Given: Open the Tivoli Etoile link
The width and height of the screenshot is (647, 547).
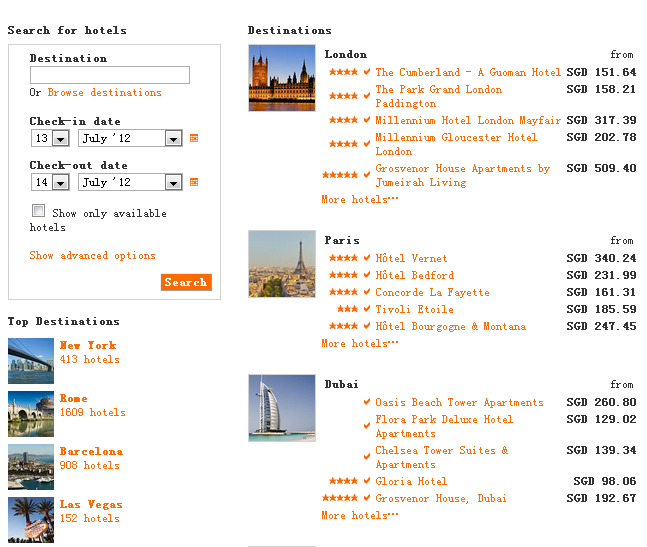Looking at the screenshot, I should (x=414, y=309).
